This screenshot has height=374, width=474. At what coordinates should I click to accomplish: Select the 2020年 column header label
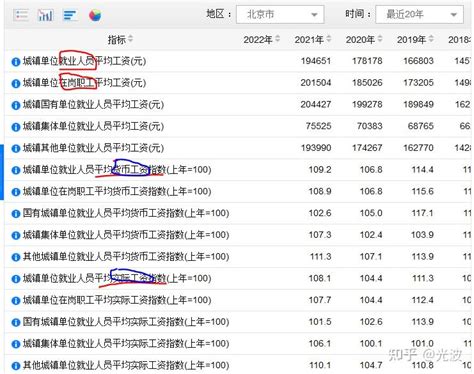pos(360,40)
